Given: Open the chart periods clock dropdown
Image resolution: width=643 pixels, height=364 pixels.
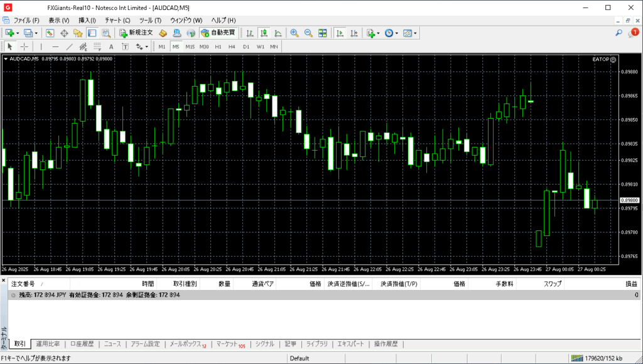Looking at the screenshot, I should (x=390, y=33).
